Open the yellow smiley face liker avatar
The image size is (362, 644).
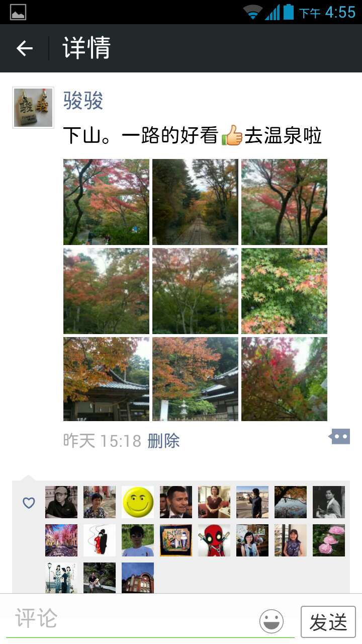[138, 502]
